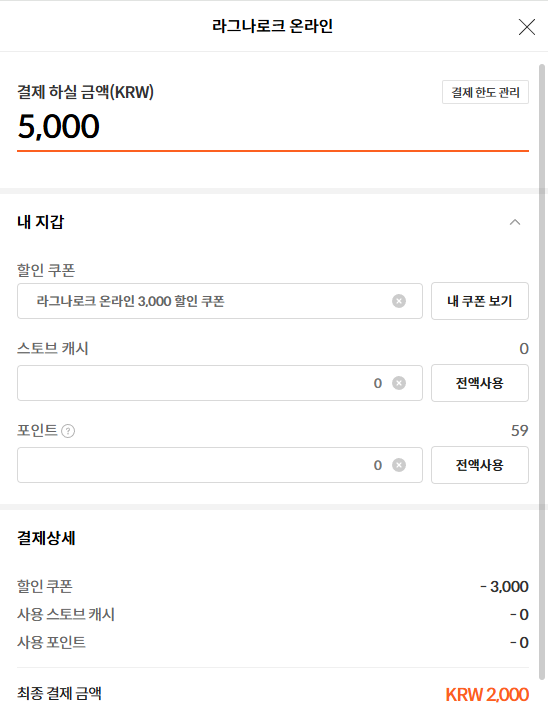Use full 스토브 캐시 with 전액사용

coord(480,383)
